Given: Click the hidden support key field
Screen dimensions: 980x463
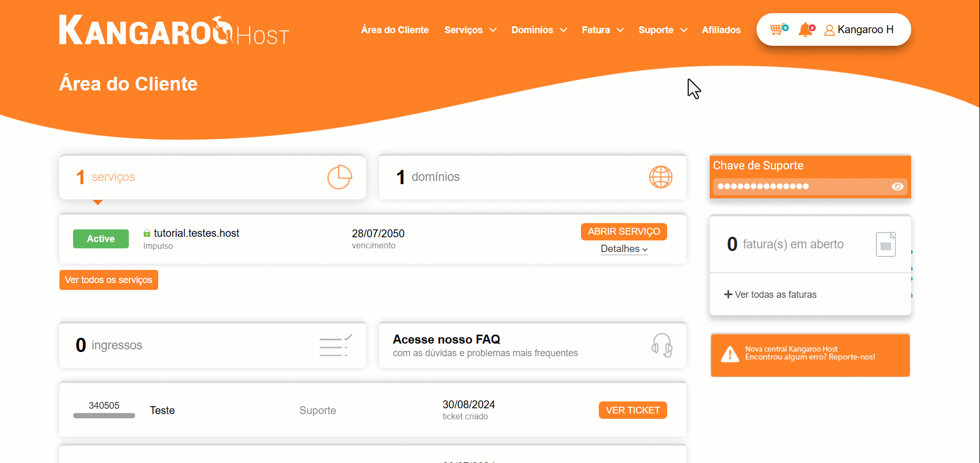Looking at the screenshot, I should (x=810, y=186).
